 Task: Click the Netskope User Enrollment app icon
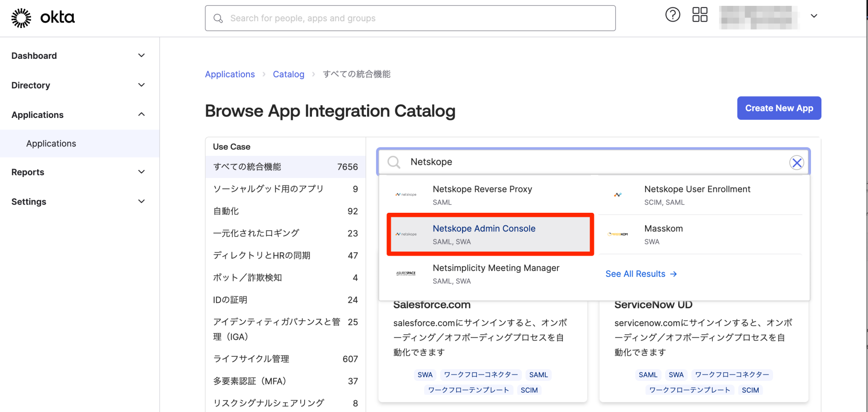pyautogui.click(x=618, y=194)
